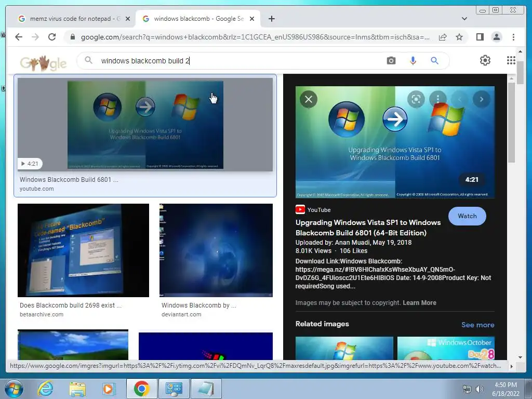Open Chrome three-dot menu

coord(513,37)
